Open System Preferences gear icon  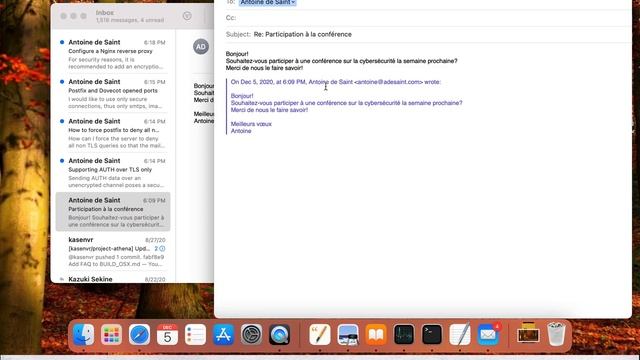251,335
